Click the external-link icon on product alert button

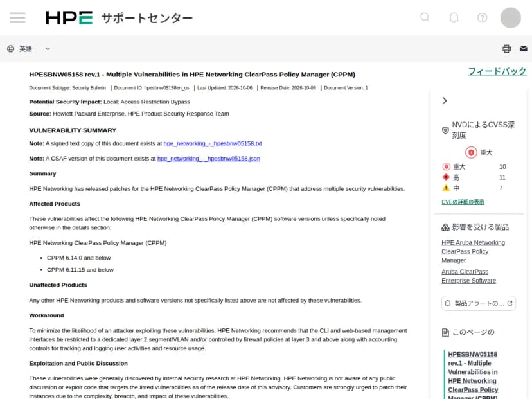tap(510, 303)
